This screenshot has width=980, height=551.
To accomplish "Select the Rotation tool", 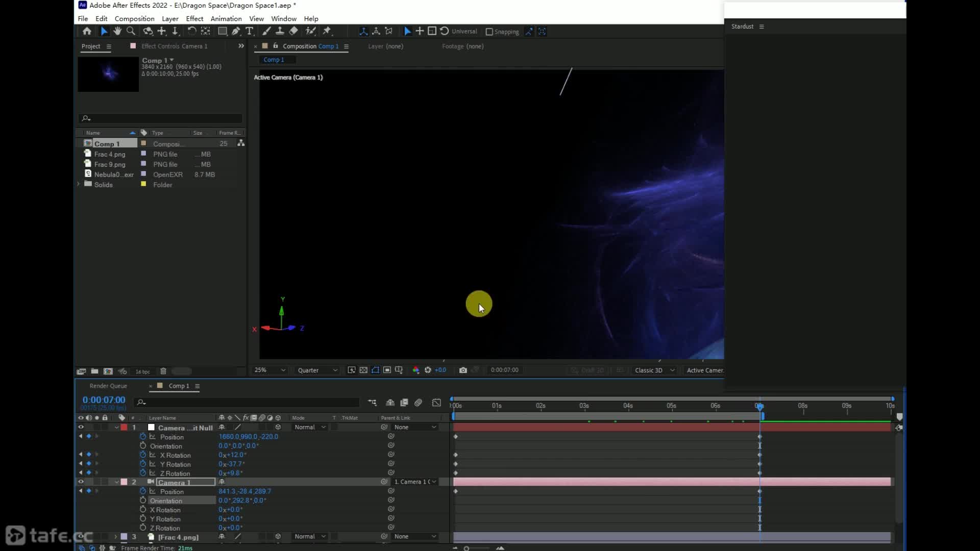I will 191,31.
